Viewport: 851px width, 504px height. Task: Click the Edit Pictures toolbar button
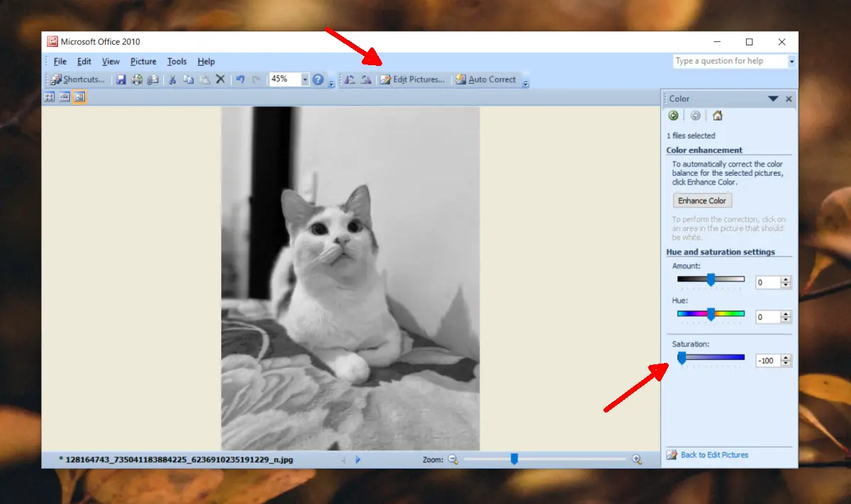413,79
